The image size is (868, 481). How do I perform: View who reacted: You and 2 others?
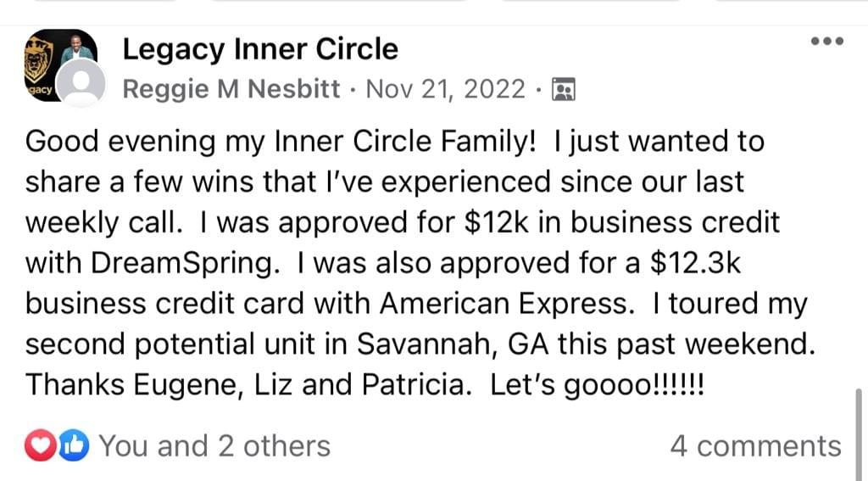coord(214,445)
